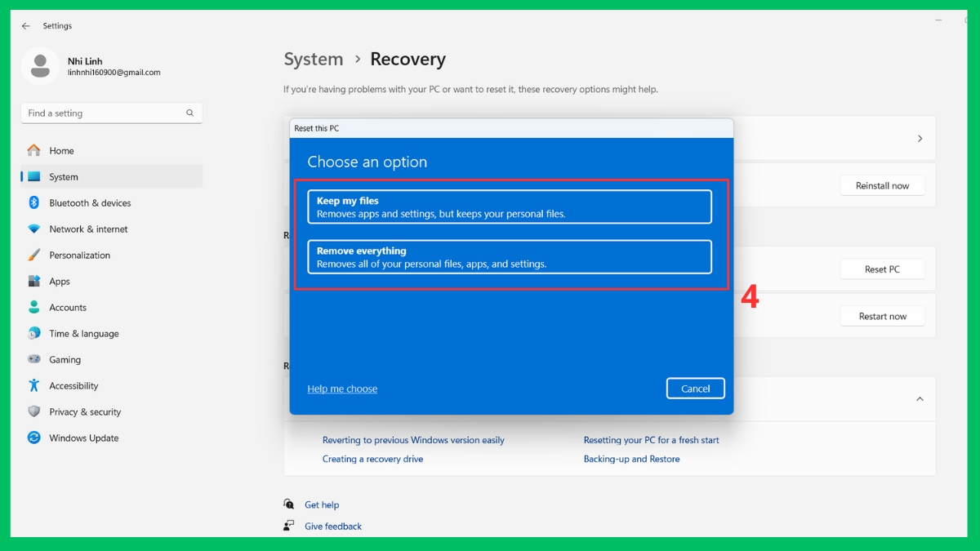
Task: Click the Find a setting search box
Action: (x=111, y=113)
